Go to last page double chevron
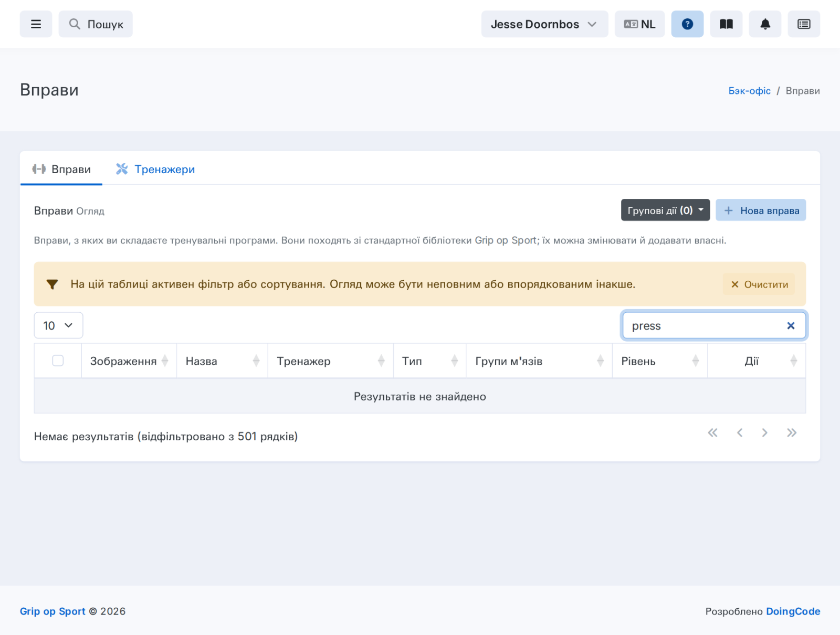This screenshot has width=840, height=635. tap(792, 432)
